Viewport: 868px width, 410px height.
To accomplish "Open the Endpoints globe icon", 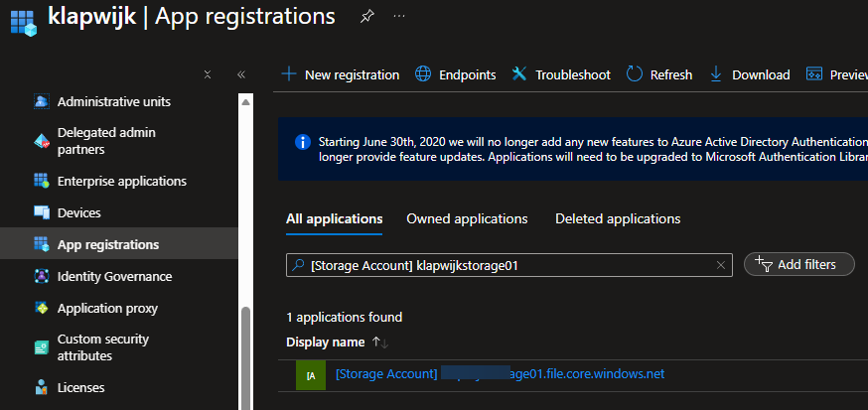I will click(423, 74).
